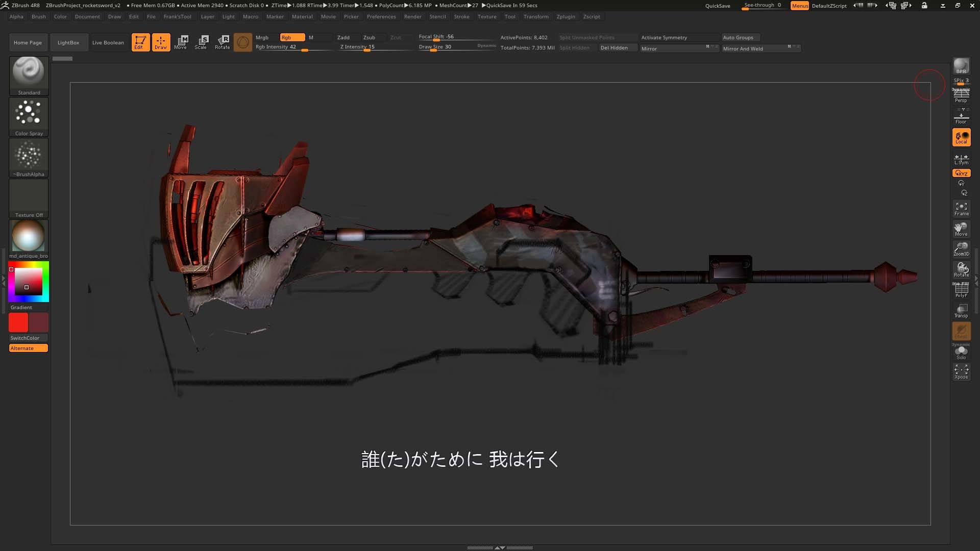Screen dimensions: 980x551
Task: Toggle XYZ rotation mode
Action: (x=961, y=173)
